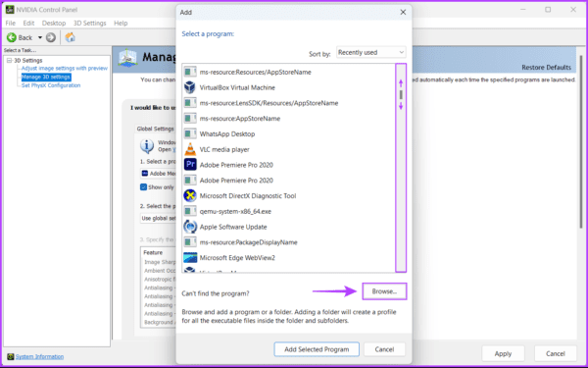Select Set PhysX Configuration
Image resolution: width=588 pixels, height=368 pixels.
(51, 85)
